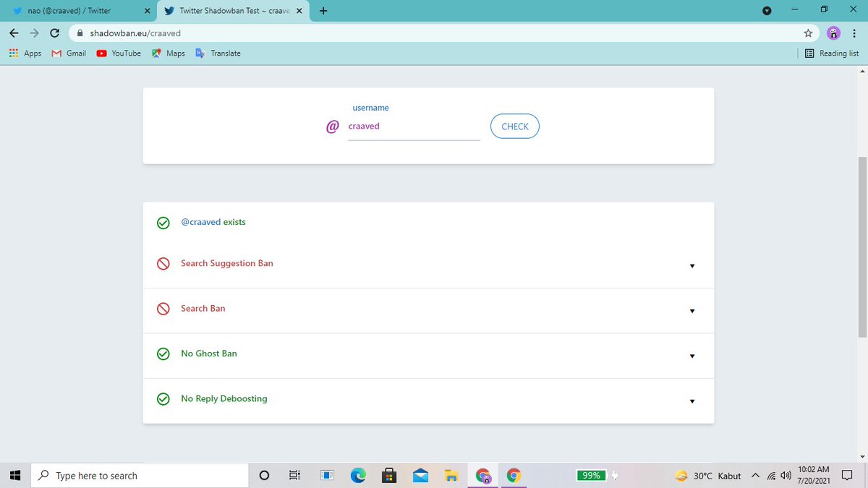Image resolution: width=868 pixels, height=488 pixels.
Task: Click the Search Suggestion Ban label
Action: click(227, 263)
